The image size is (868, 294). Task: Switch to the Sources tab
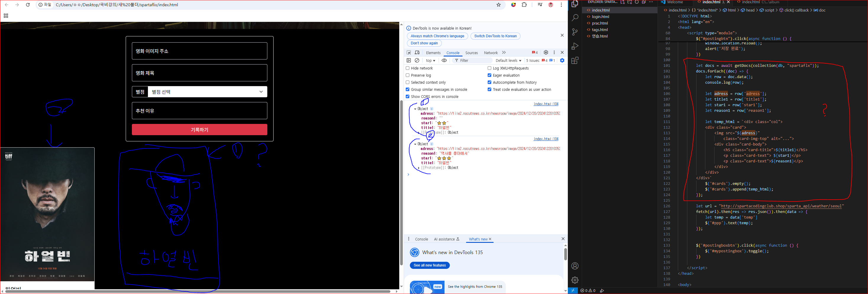tap(471, 53)
